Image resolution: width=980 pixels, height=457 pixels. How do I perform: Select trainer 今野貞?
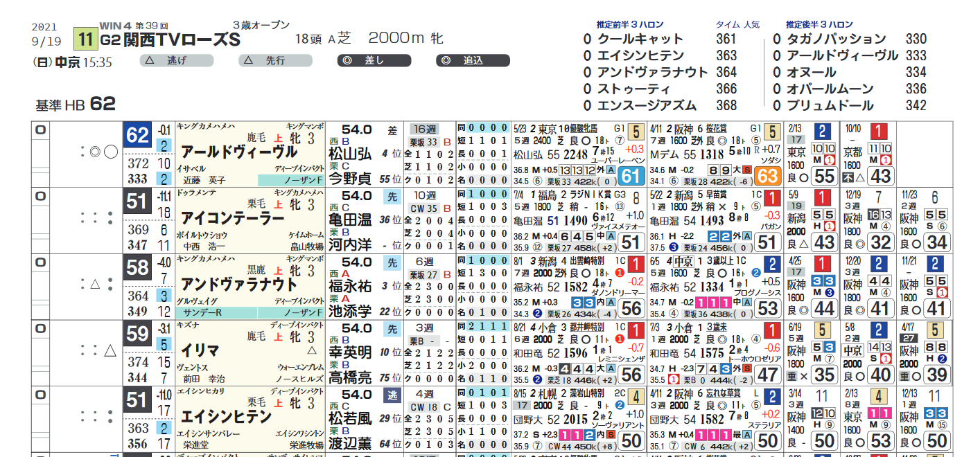(x=351, y=179)
